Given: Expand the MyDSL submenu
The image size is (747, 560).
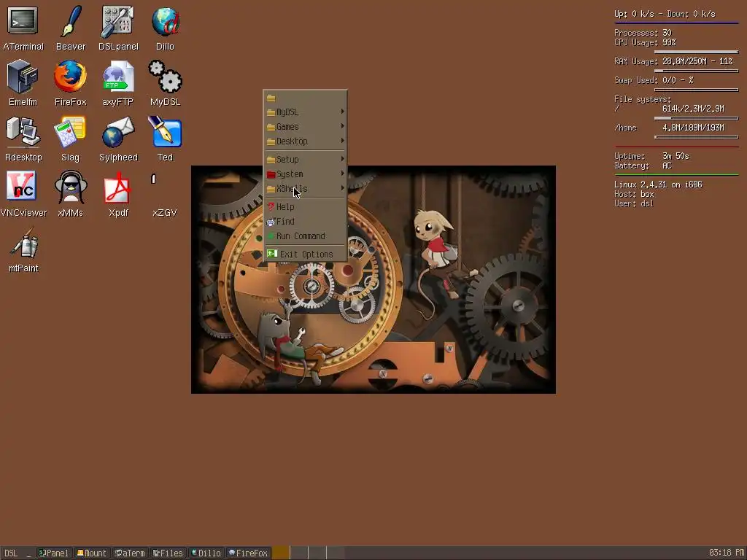Looking at the screenshot, I should (x=305, y=112).
